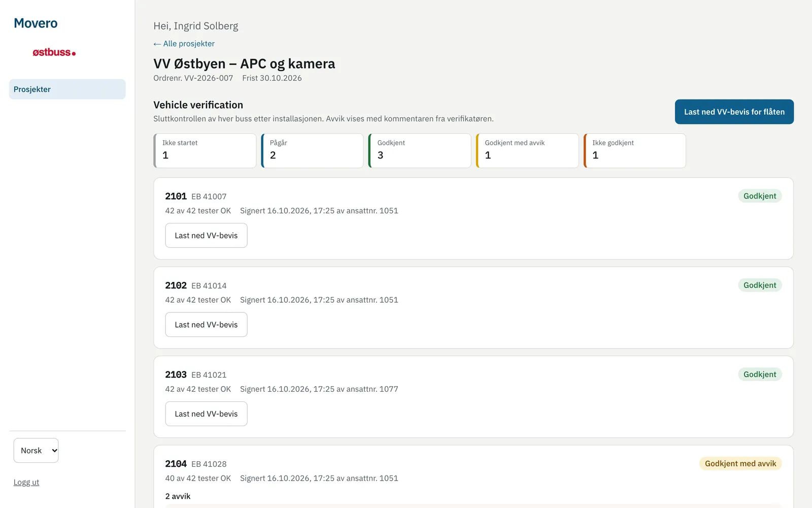Download VV-bevis for bus 2102
The width and height of the screenshot is (812, 508).
tap(206, 325)
